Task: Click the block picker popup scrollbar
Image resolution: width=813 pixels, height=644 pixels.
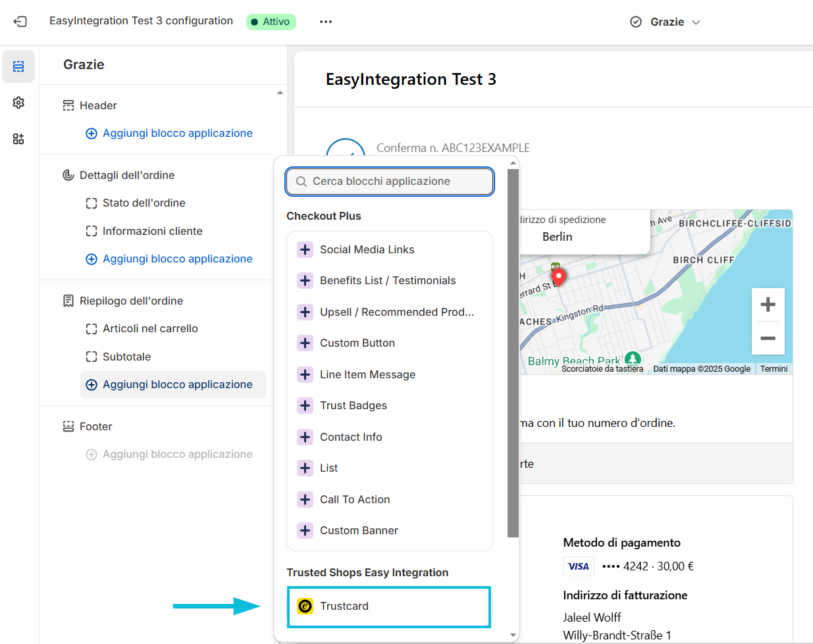Action: coord(513,353)
